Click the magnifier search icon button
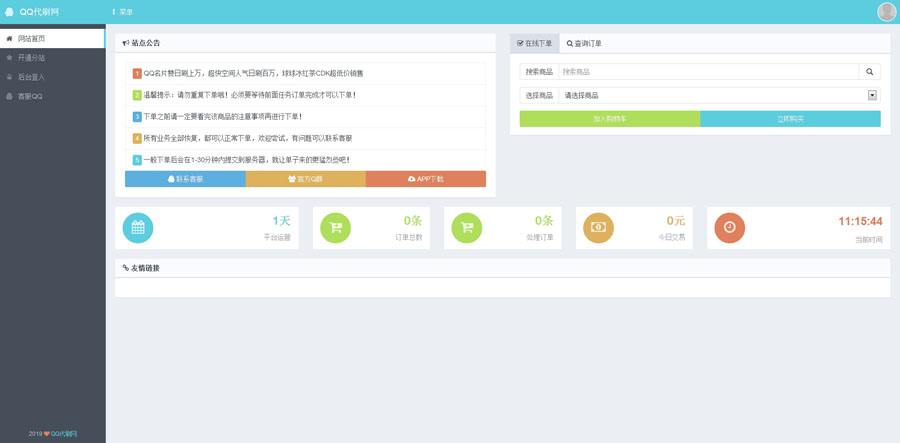This screenshot has width=900, height=443. pyautogui.click(x=869, y=72)
